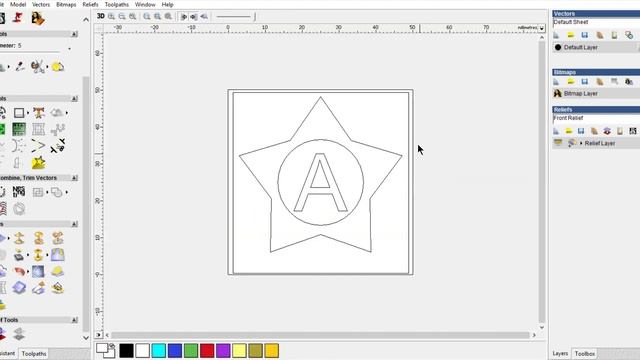Select the green colour swatch
Viewport: 640px width, 360px height.
point(191,351)
